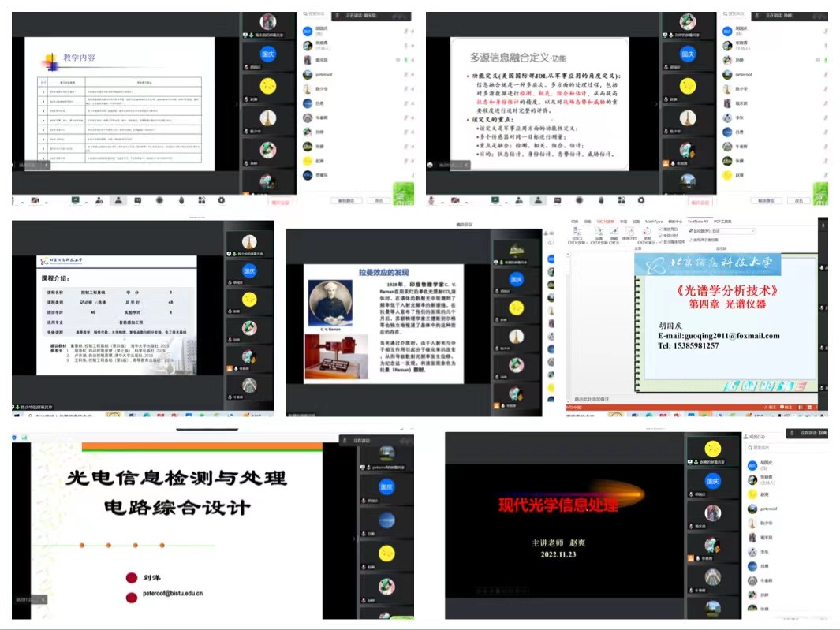Toggle the microphone in 多源信息融合定义 meeting toolbar
840x630 pixels.
pyautogui.click(x=431, y=200)
